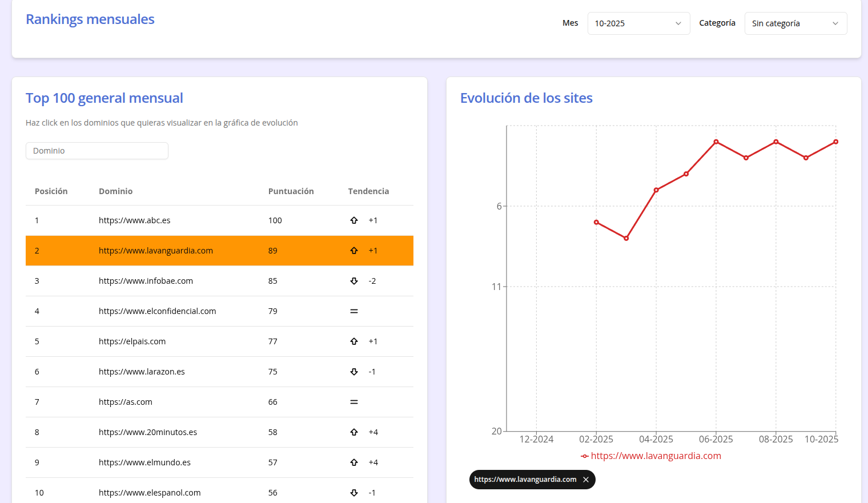
Task: Click the 10-2025 data point on chart
Action: pos(835,142)
